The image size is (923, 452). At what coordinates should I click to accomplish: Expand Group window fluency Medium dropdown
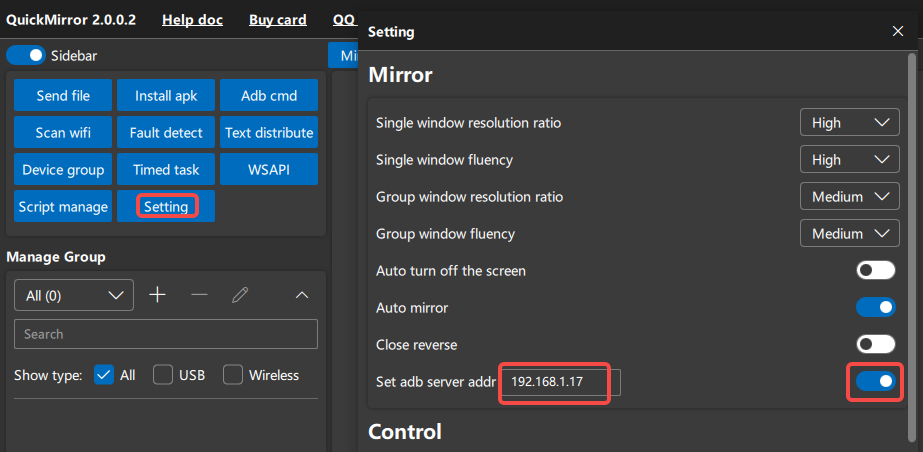point(849,234)
